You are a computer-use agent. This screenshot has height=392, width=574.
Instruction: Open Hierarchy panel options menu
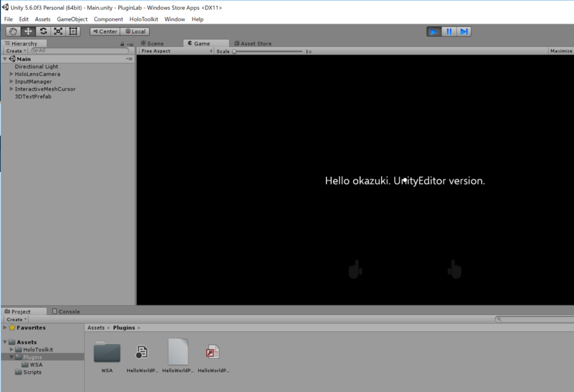(130, 44)
